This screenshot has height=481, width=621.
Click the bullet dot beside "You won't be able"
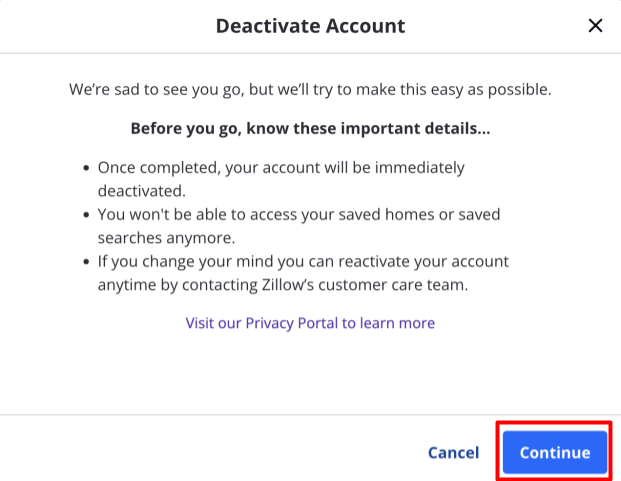87,216
